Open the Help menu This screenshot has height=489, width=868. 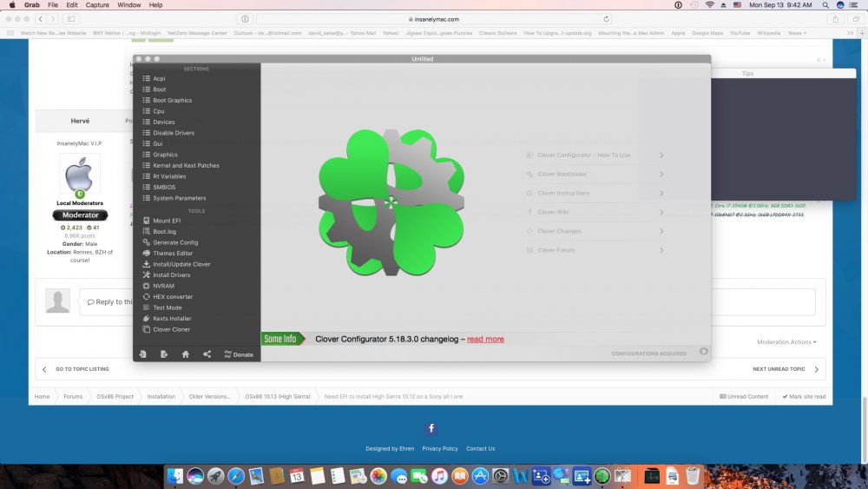point(155,5)
